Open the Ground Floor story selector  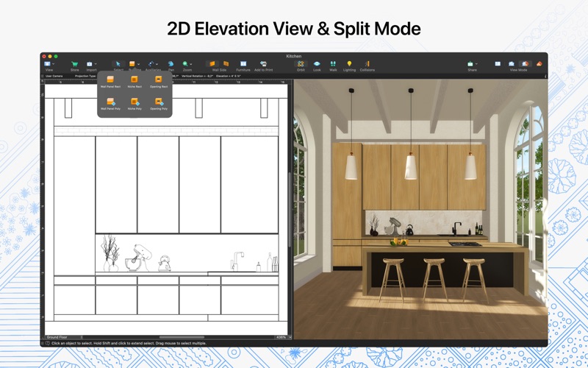pyautogui.click(x=64, y=337)
